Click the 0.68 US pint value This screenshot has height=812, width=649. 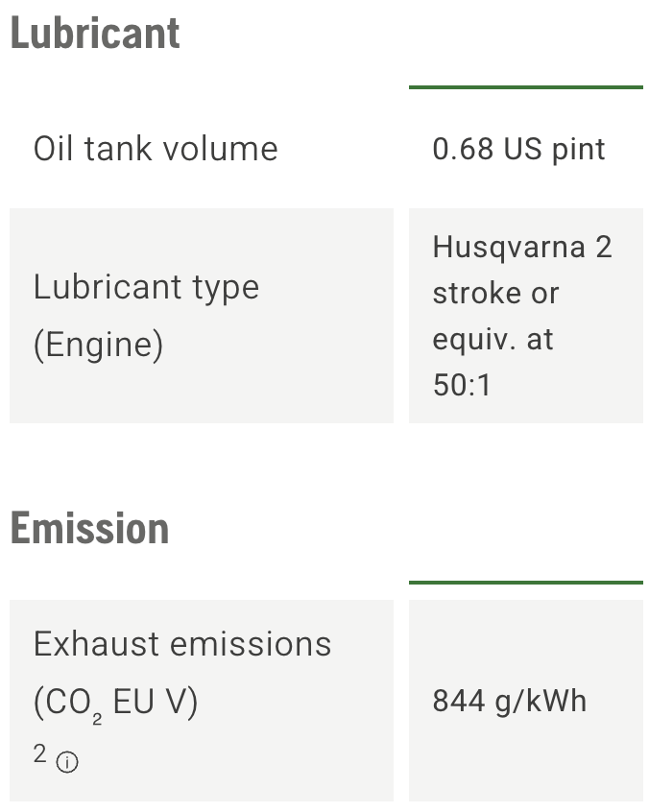[x=518, y=149]
